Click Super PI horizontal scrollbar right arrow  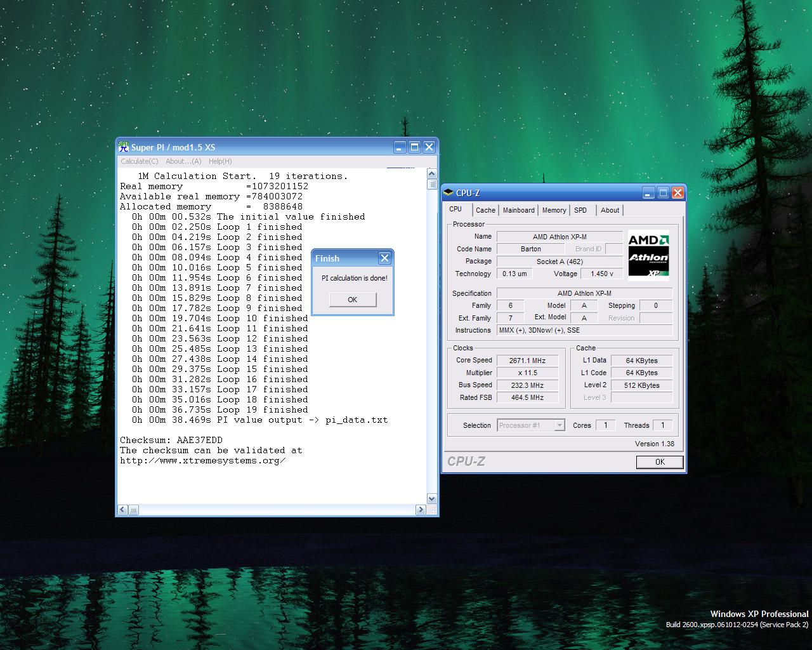tap(421, 510)
